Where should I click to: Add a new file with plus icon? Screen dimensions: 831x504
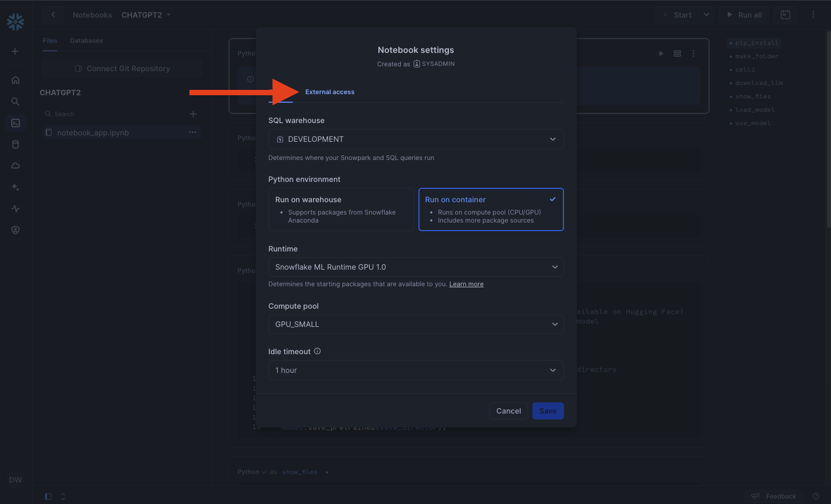[193, 114]
